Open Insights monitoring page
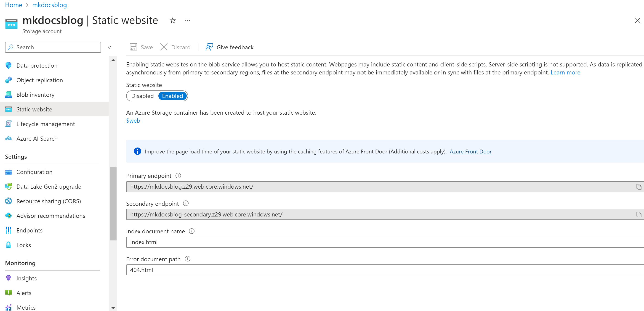The height and width of the screenshot is (311, 644). pyautogui.click(x=54, y=278)
